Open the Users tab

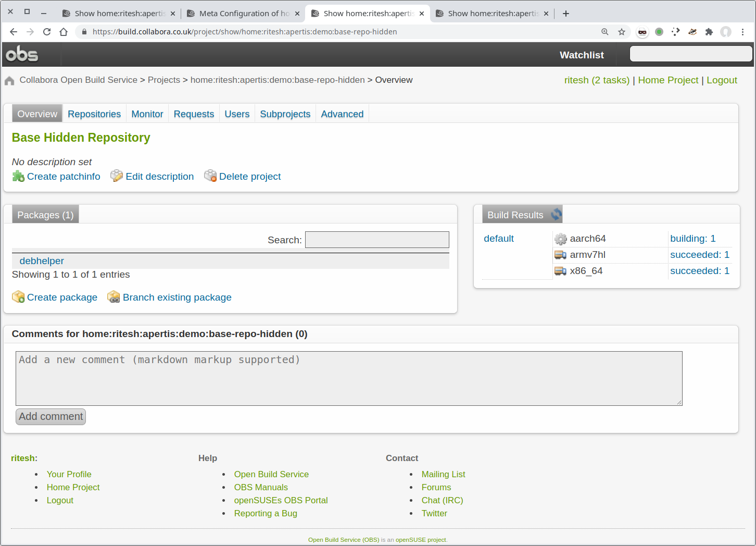pyautogui.click(x=237, y=114)
